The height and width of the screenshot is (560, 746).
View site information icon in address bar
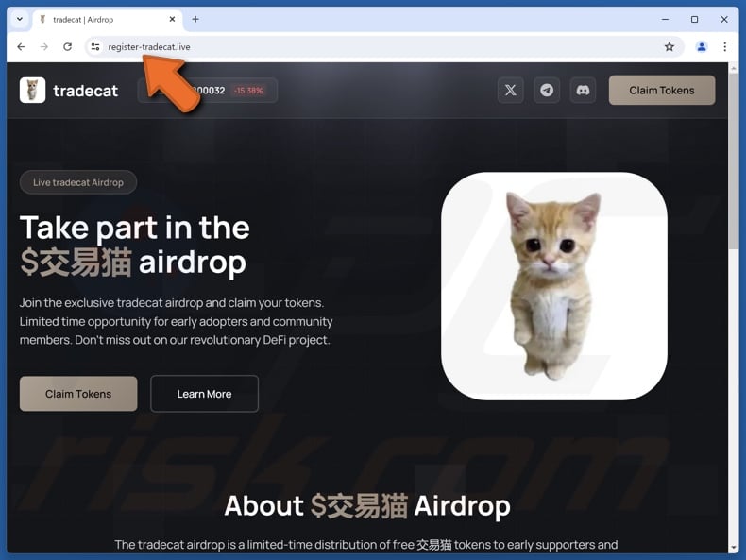click(95, 46)
